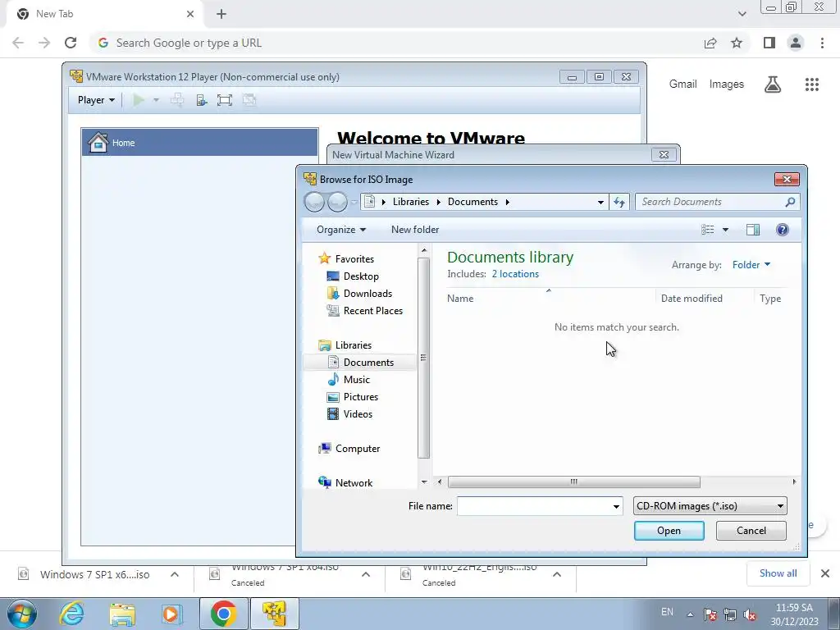Screen dimensions: 840x630
Task: Select Documents under Libraries in navigation pane
Action: click(361, 363)
